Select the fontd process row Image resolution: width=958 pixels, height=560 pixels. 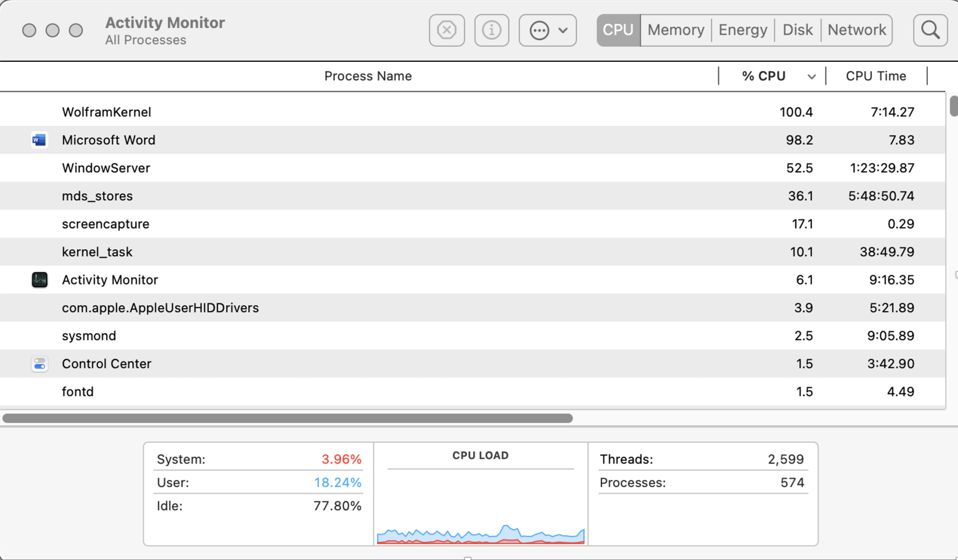[x=473, y=392]
